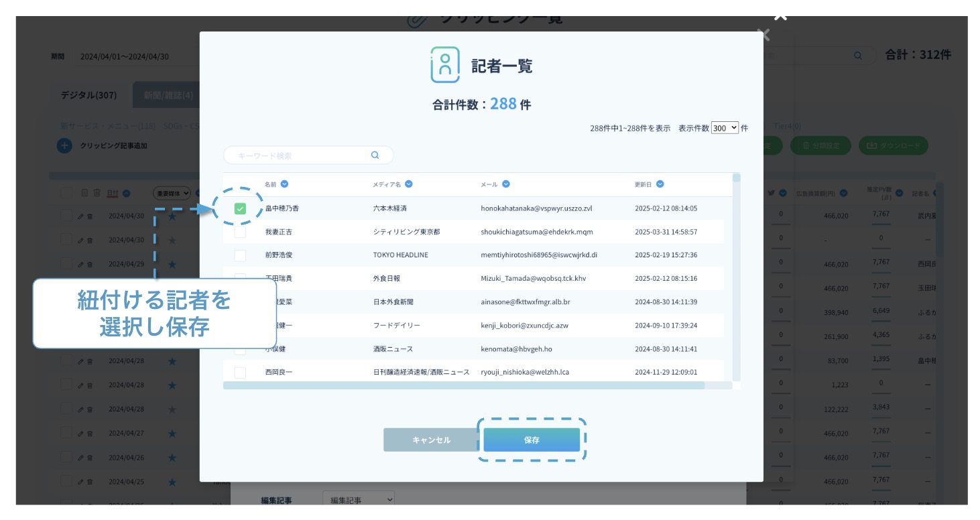This screenshot has height=520, width=980.
Task: Click the modal close X icon
Action: coord(763,35)
